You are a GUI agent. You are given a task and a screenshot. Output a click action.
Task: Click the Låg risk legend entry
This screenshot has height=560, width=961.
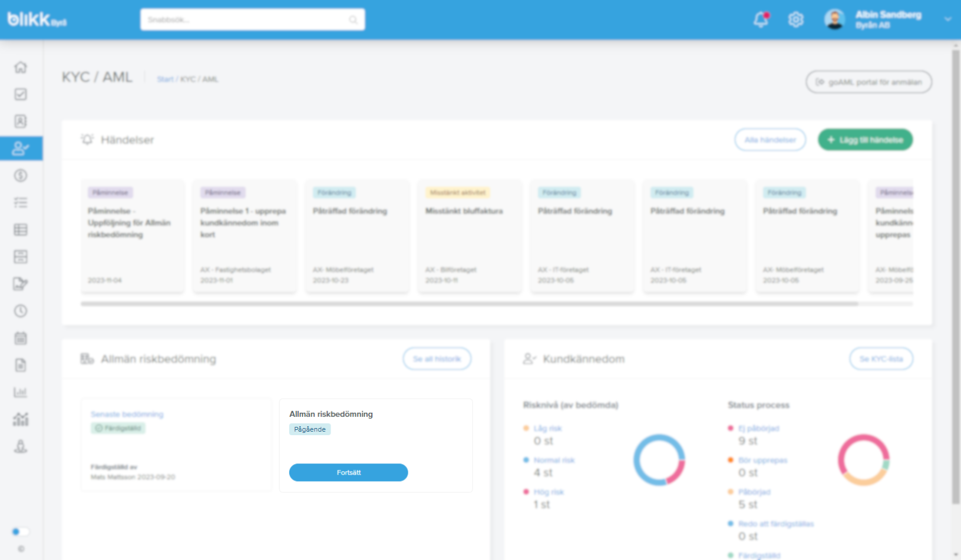pos(547,428)
